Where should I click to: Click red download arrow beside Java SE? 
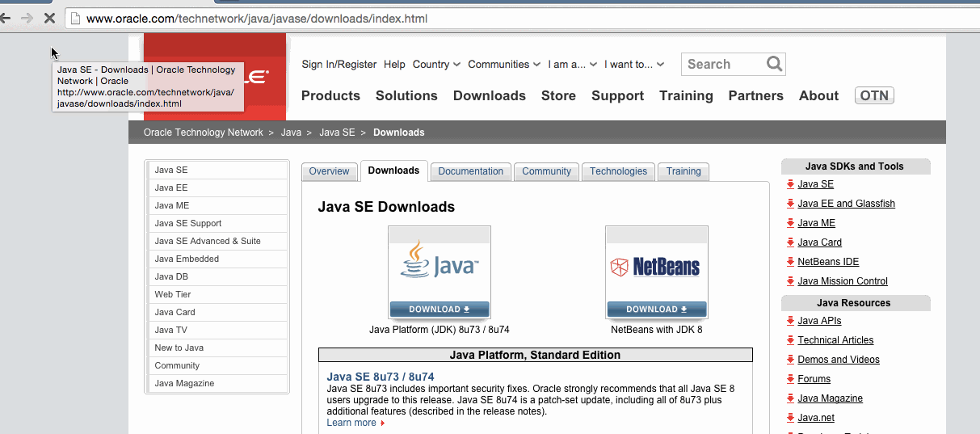click(791, 184)
